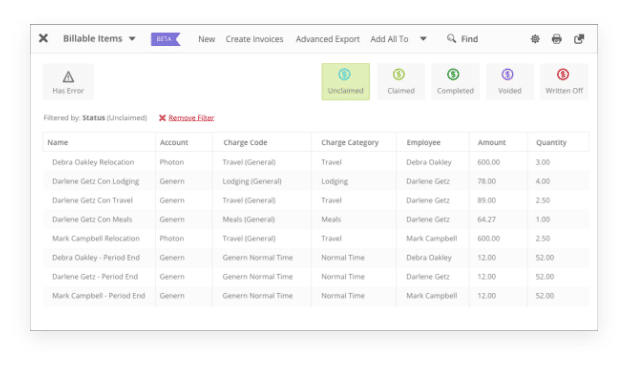Toggle the Completed status filter
The image size is (628, 367).
tap(455, 82)
